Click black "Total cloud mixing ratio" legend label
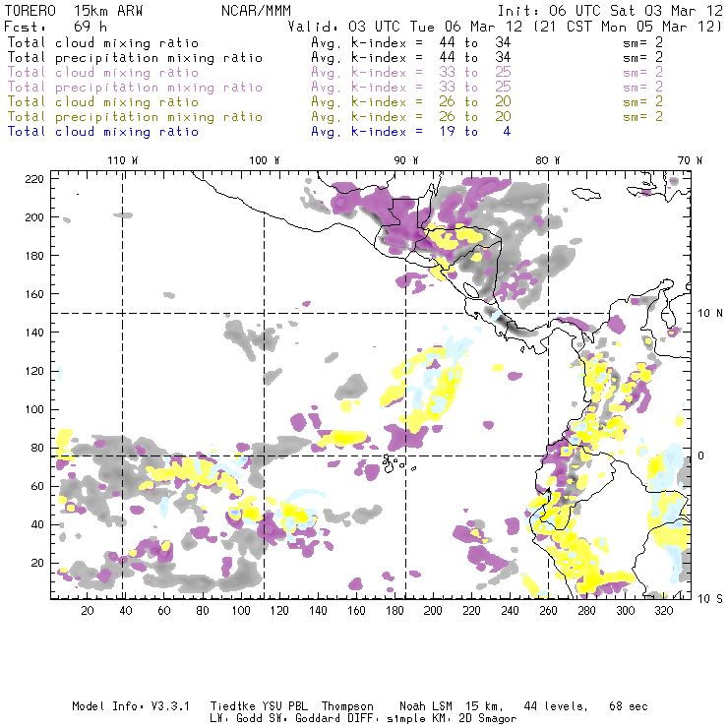Screen dimensions: 728x728 point(103,43)
